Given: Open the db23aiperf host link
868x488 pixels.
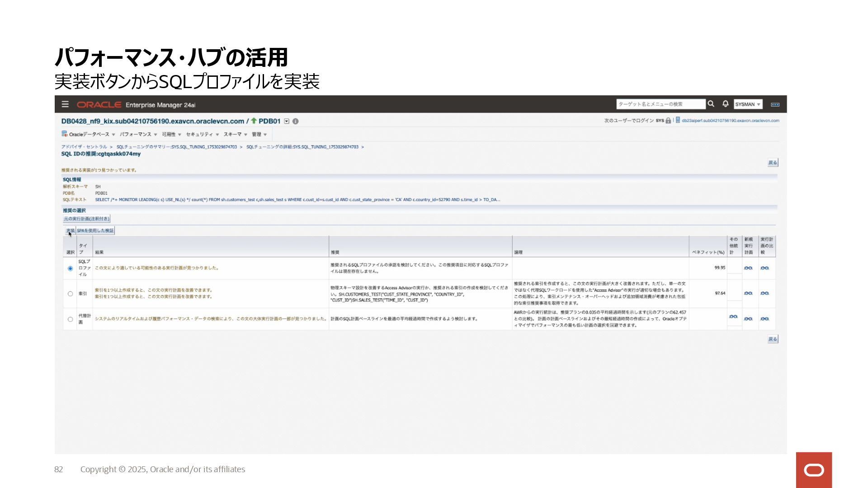Looking at the screenshot, I should pyautogui.click(x=730, y=121).
